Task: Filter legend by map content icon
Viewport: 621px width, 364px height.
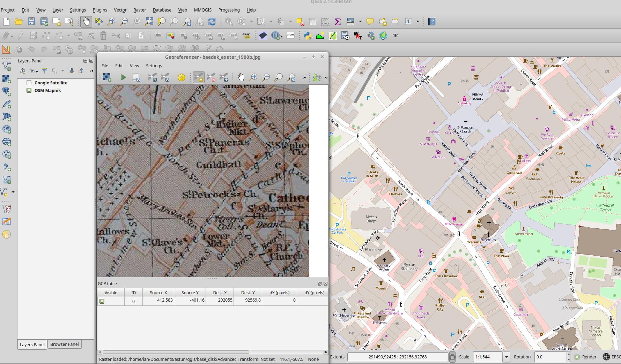Action: (x=44, y=71)
